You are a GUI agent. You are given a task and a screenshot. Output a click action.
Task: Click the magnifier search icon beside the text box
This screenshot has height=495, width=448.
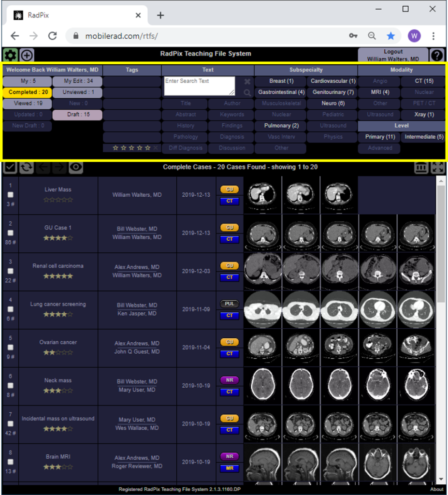pyautogui.click(x=247, y=93)
